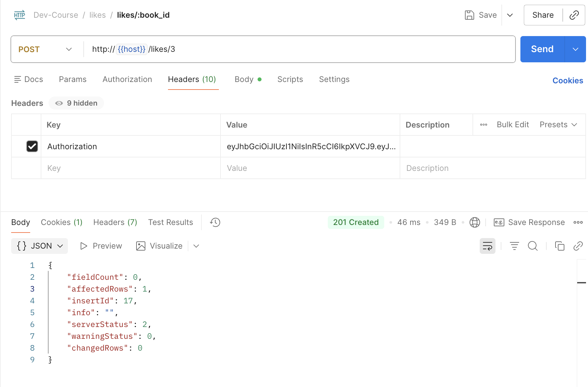The width and height of the screenshot is (588, 387).
Task: Uncheck the Authorization header checkbox
Action: click(32, 146)
